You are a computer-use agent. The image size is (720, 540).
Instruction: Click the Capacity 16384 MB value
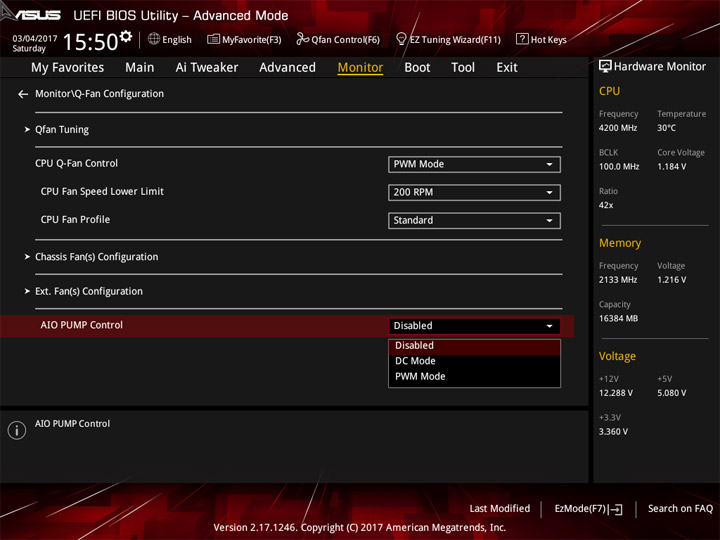click(618, 318)
